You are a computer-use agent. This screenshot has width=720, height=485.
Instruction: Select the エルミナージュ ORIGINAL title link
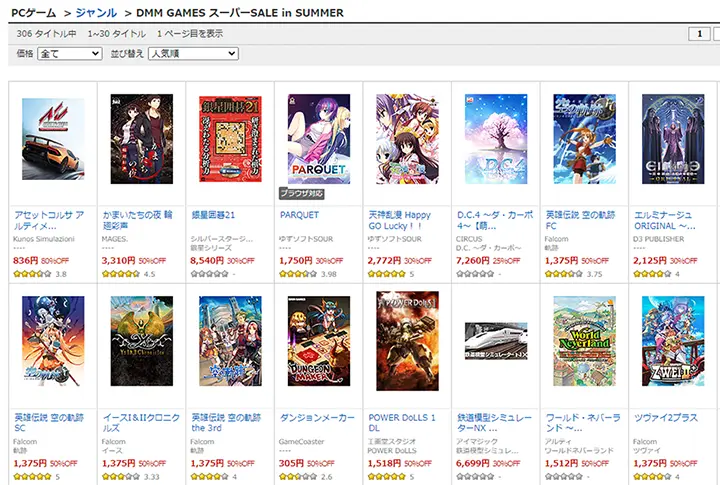point(664,220)
